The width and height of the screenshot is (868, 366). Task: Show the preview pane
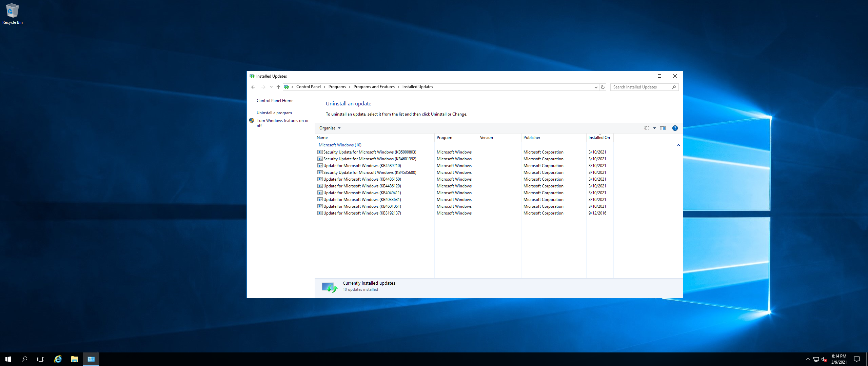pyautogui.click(x=663, y=128)
